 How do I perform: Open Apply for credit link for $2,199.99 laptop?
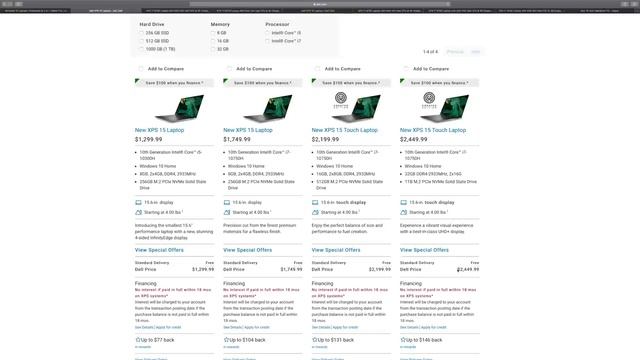[x=345, y=327]
